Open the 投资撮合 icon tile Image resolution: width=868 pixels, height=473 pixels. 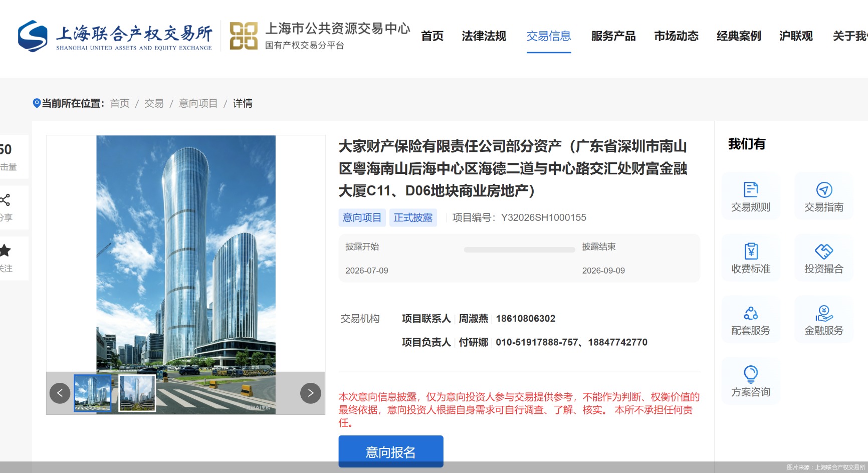(x=824, y=258)
